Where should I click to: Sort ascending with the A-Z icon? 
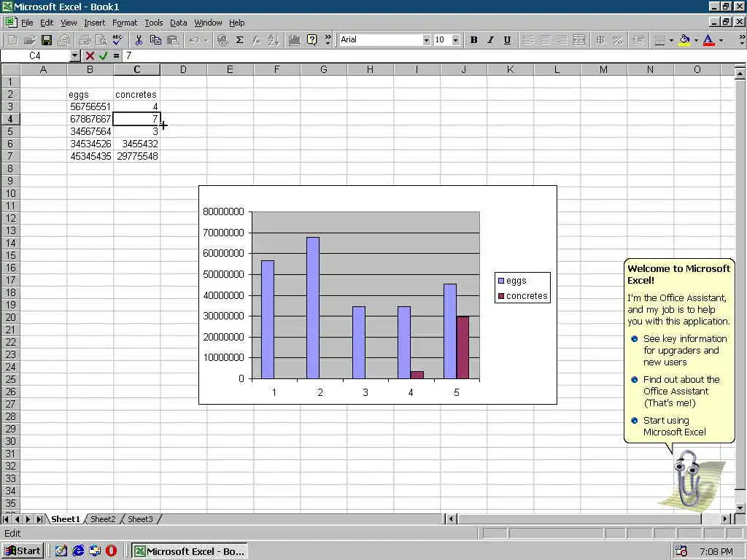tap(273, 40)
